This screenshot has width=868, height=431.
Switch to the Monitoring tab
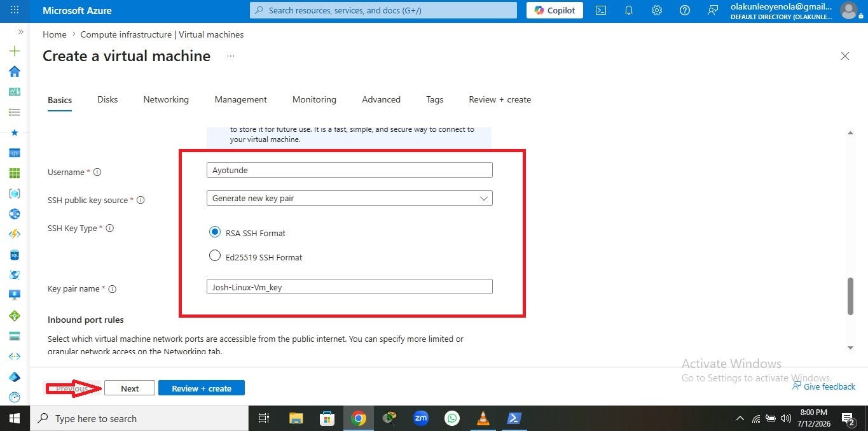click(314, 99)
